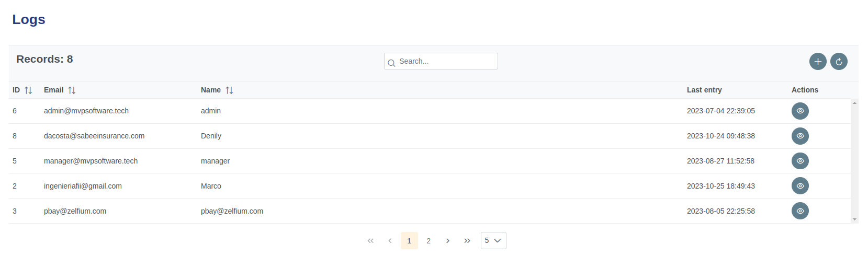View log for pbay@zelfium.com row
This screenshot has height=257, width=868.
click(x=800, y=211)
